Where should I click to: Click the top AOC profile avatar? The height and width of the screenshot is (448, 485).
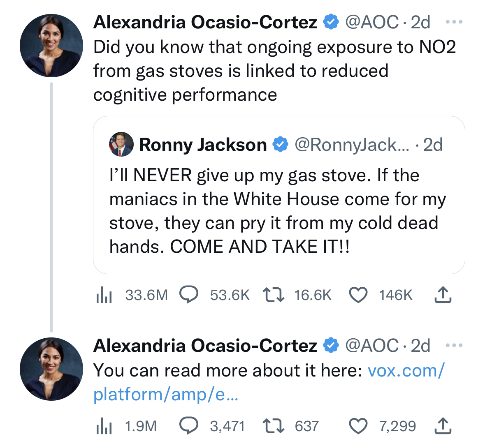click(51, 46)
